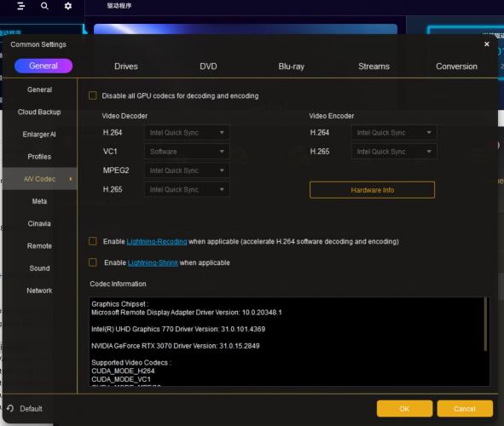
Task: Enable the Lightning-Recoding checkbox
Action: [93, 241]
